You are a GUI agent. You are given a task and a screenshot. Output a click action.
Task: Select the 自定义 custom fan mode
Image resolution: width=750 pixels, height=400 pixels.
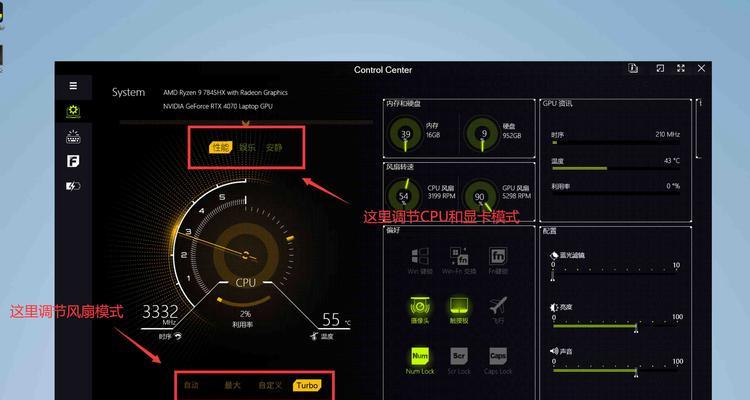tap(270, 385)
